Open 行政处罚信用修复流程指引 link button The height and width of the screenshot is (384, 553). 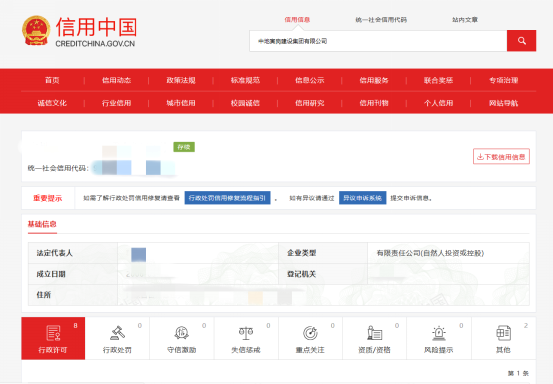pos(227,198)
